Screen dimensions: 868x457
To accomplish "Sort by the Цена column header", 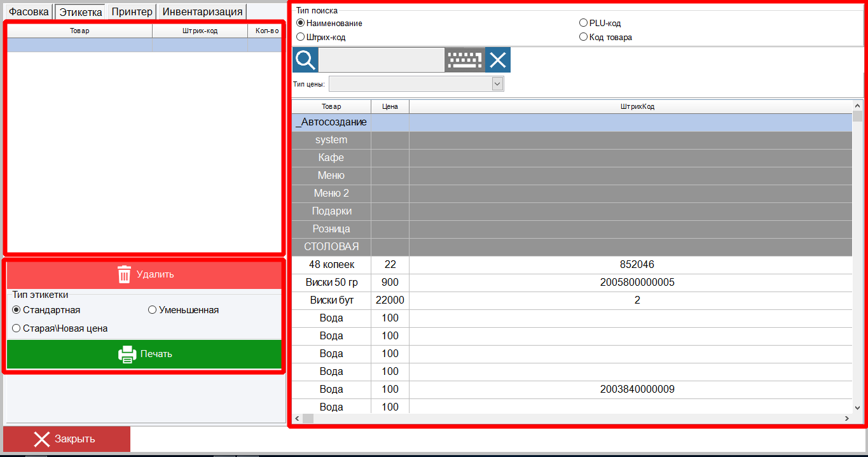I will [390, 106].
